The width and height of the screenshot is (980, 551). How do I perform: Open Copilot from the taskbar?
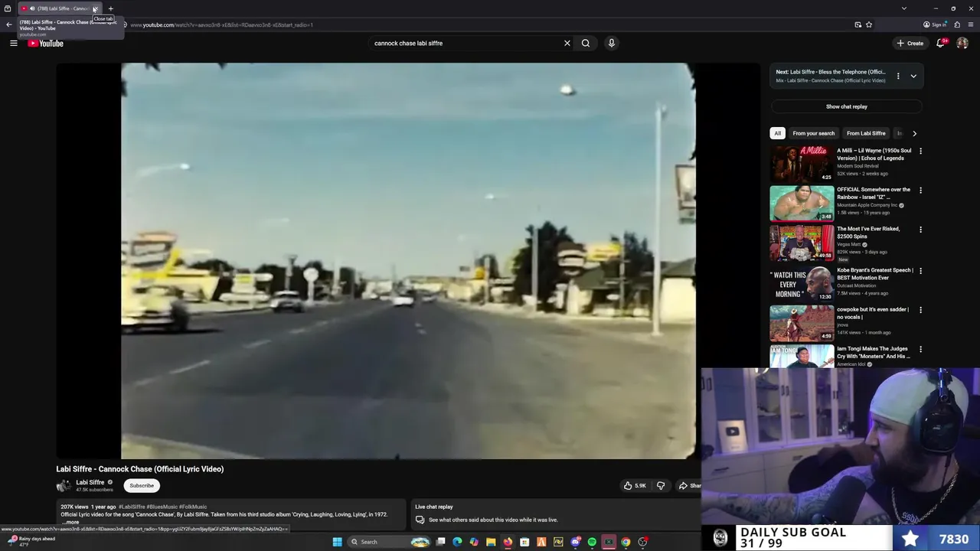click(474, 542)
